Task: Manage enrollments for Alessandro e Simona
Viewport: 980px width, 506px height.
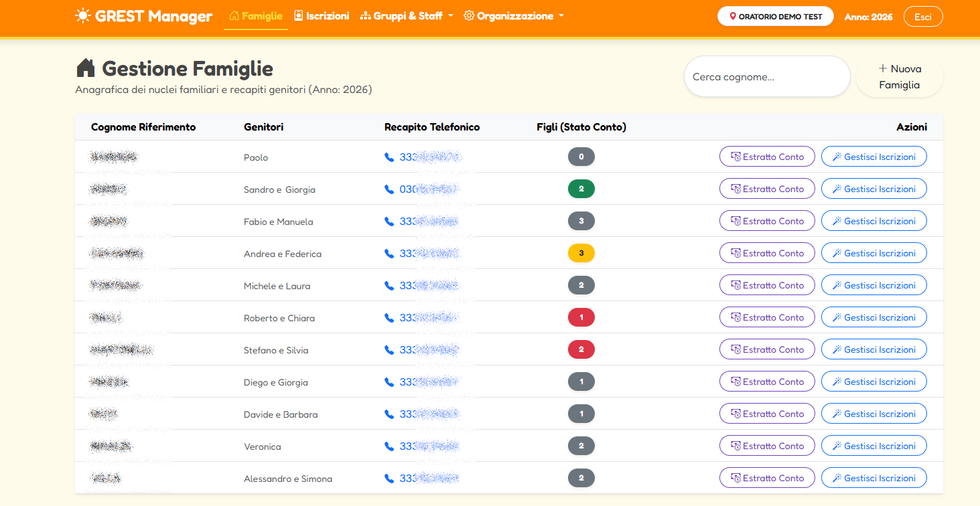Action: pos(874,478)
